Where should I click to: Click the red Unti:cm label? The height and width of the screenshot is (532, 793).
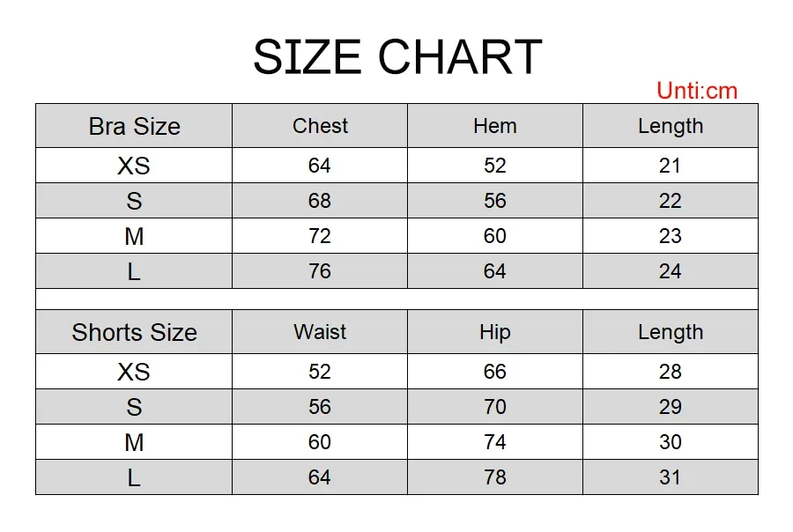(x=697, y=91)
